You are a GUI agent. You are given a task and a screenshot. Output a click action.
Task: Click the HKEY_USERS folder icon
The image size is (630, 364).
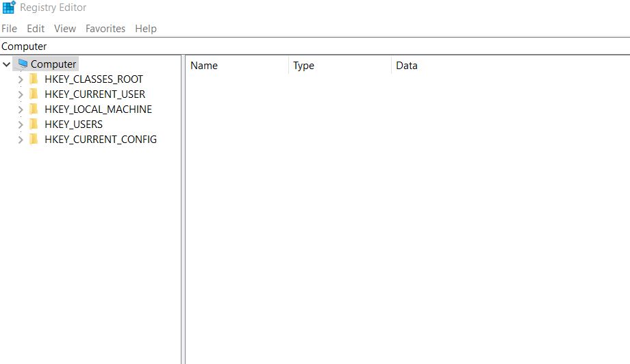coord(34,124)
